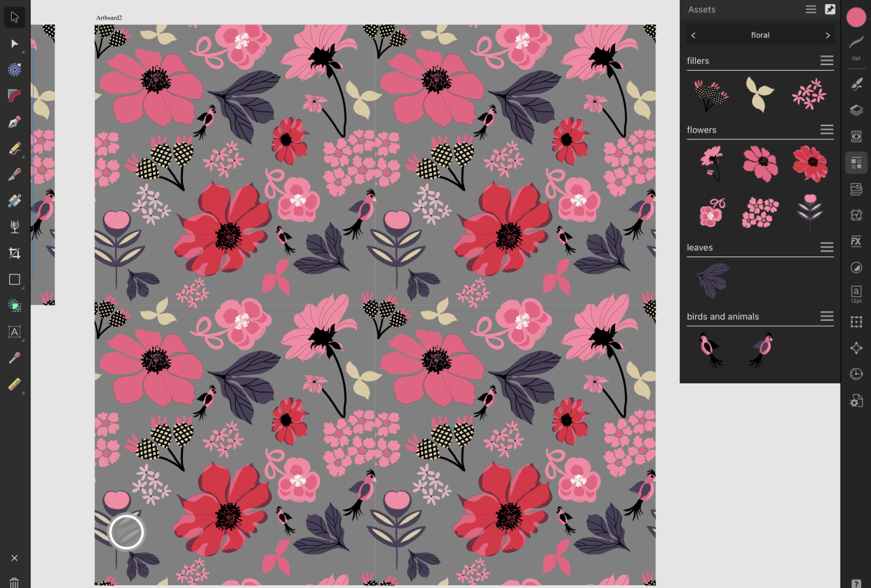Open the History studio

pyautogui.click(x=856, y=374)
